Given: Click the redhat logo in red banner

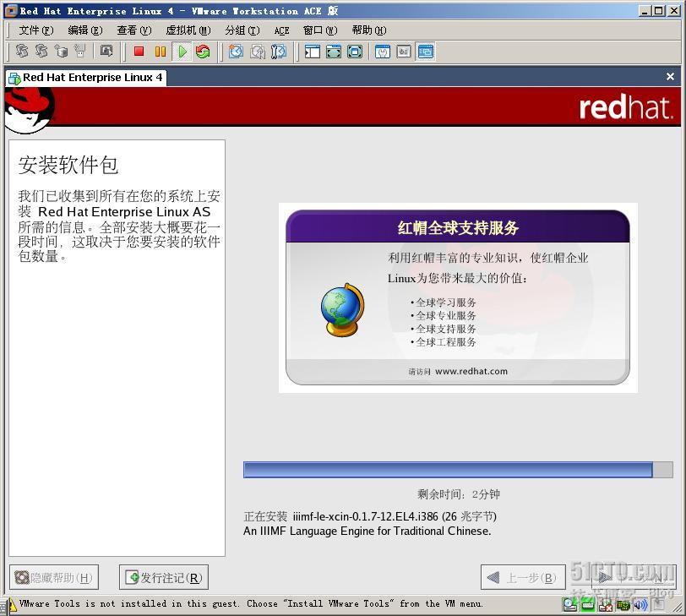Looking at the screenshot, I should tap(626, 107).
